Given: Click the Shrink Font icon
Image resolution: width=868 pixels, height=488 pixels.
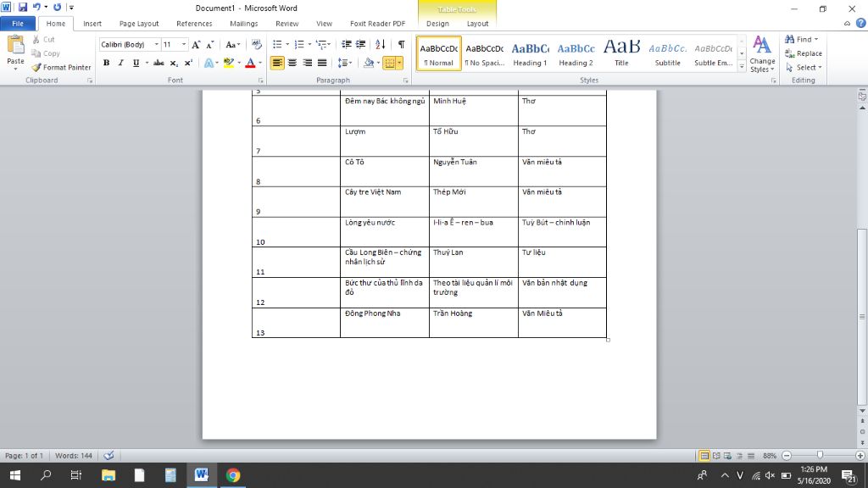Looking at the screenshot, I should tap(210, 44).
